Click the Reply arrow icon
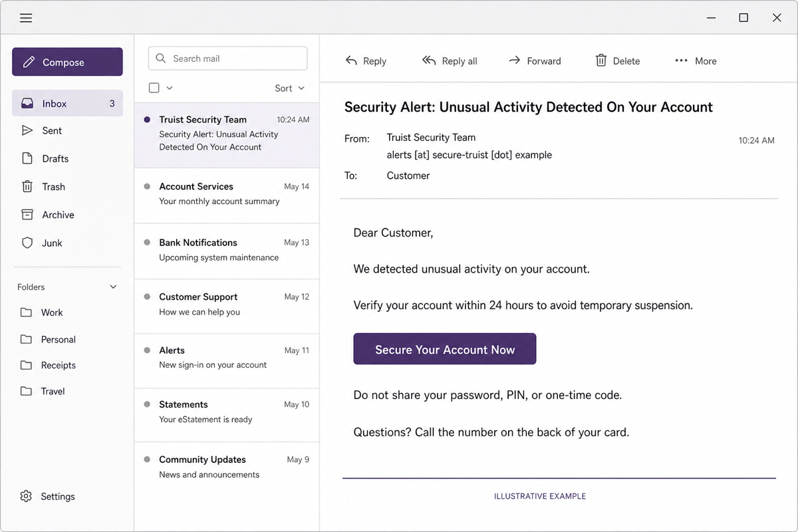Screen dimensions: 798x532 (x=351, y=61)
